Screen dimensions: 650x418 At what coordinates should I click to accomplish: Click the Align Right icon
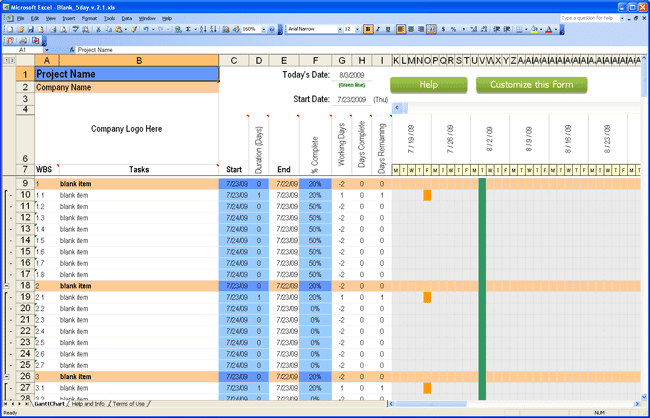[421, 29]
